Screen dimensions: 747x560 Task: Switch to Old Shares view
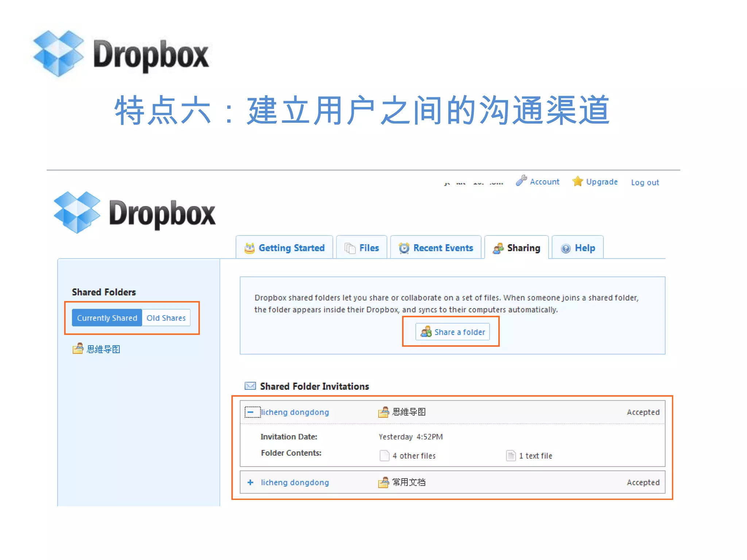(x=166, y=318)
